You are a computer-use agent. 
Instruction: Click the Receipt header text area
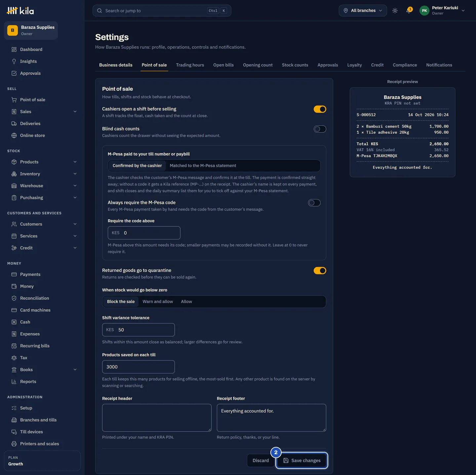tap(157, 418)
